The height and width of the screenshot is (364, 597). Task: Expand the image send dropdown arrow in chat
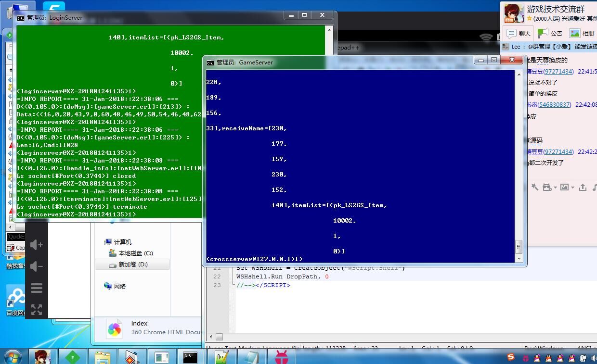click(572, 188)
